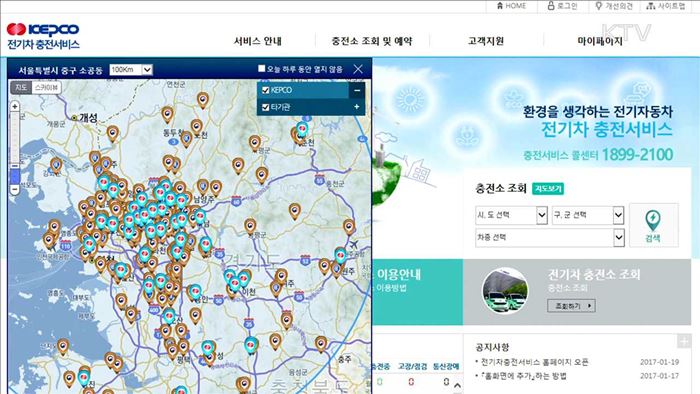Open the 고객지원 menu
The width and height of the screenshot is (700, 394).
(x=486, y=41)
